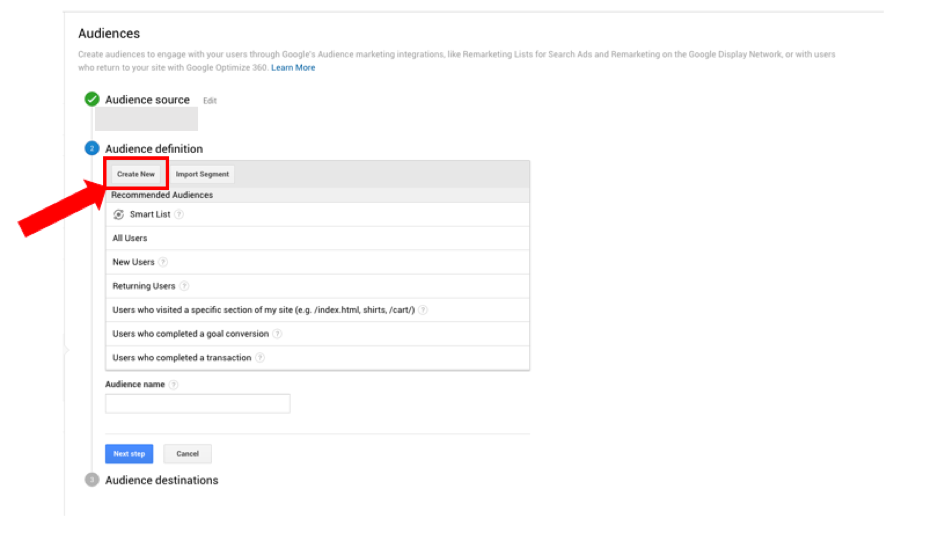The image size is (938, 533).
Task: Click help icon for completed transaction option
Action: click(260, 358)
